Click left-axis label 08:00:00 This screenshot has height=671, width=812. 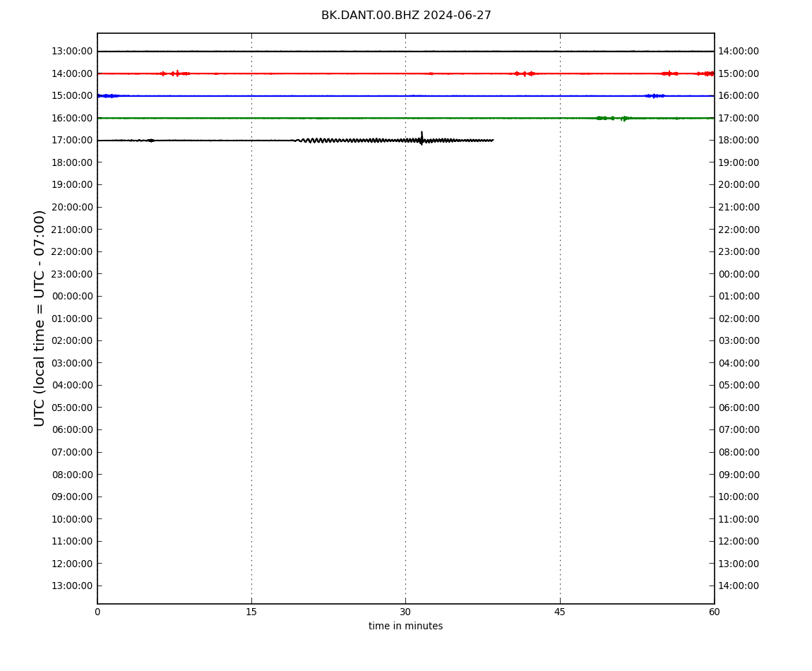72,475
